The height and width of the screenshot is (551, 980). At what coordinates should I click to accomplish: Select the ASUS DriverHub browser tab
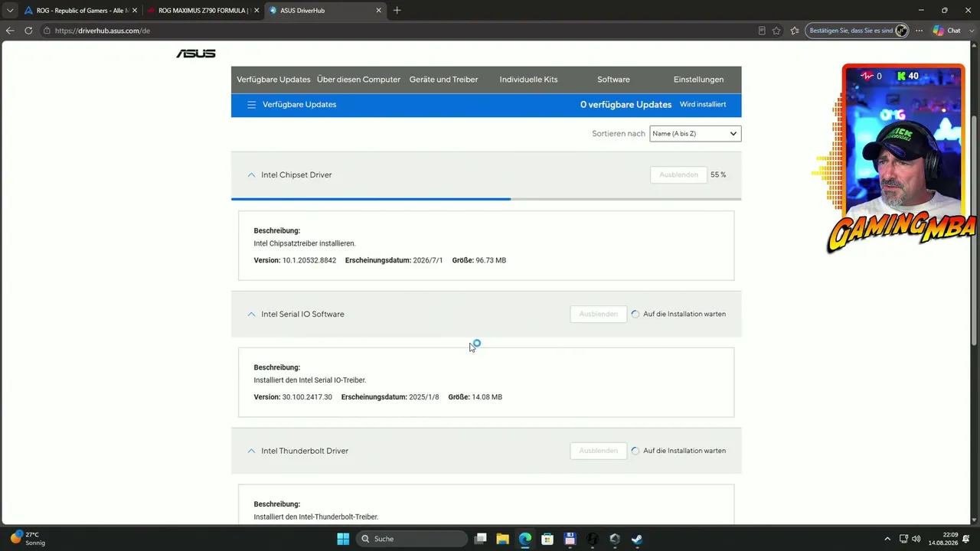[x=325, y=11]
